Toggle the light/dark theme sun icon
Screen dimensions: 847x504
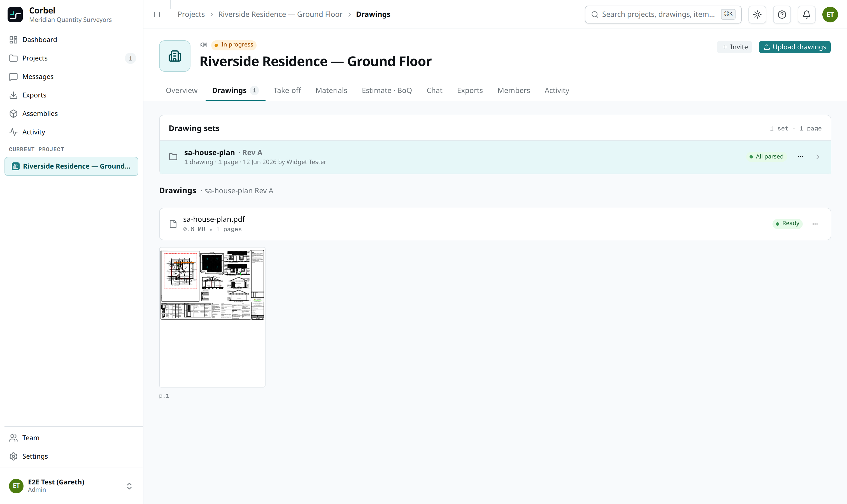pos(757,15)
